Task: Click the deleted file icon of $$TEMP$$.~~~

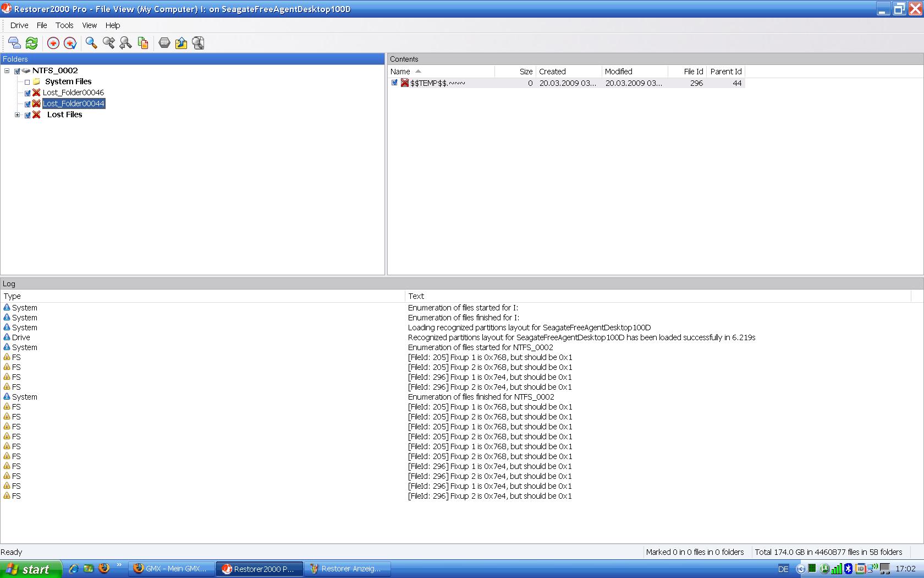Action: tap(405, 83)
